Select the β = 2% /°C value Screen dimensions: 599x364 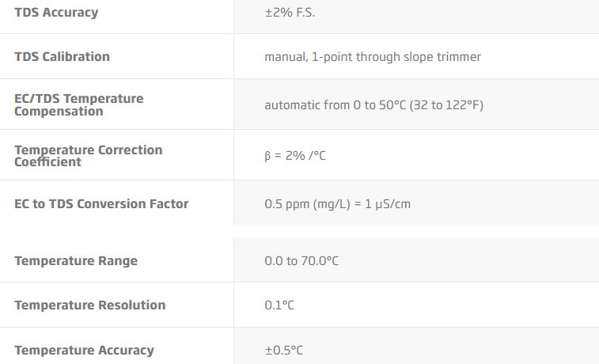(294, 156)
